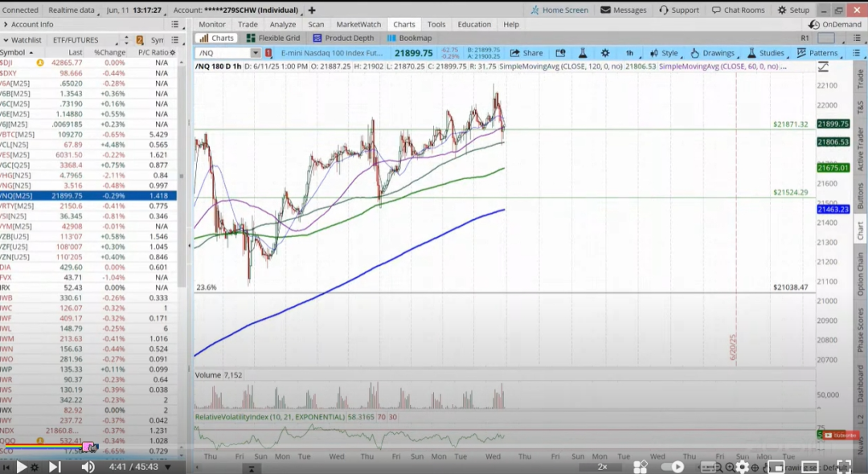Image resolution: width=868 pixels, height=474 pixels.
Task: Customize watchlist columns gear icon
Action: coord(173,52)
